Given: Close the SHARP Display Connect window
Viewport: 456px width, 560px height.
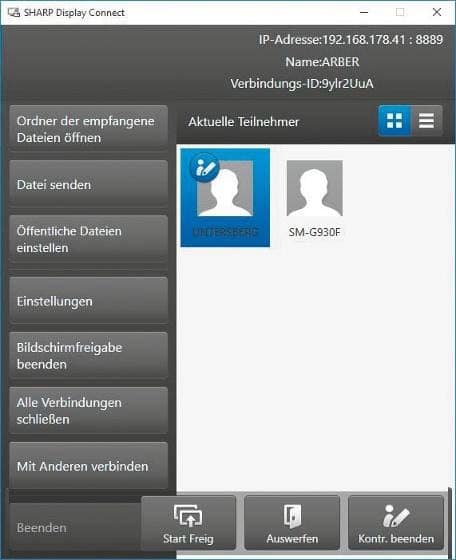Looking at the screenshot, I should click(x=437, y=12).
